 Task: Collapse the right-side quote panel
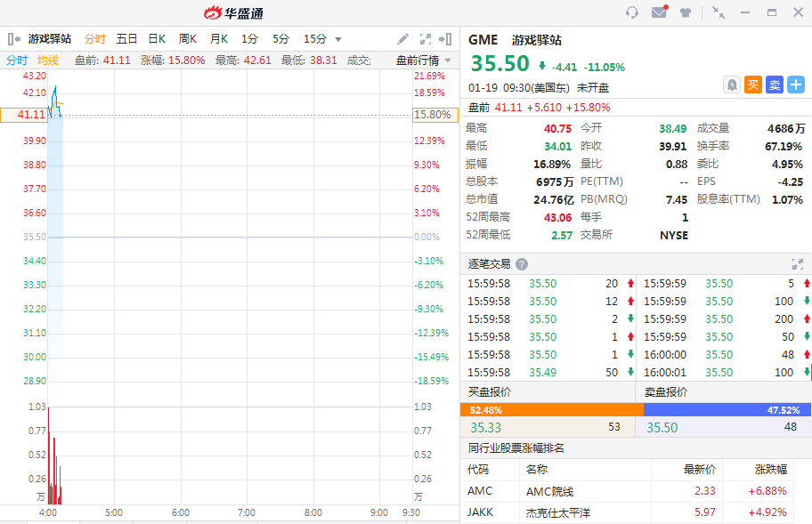tap(446, 39)
